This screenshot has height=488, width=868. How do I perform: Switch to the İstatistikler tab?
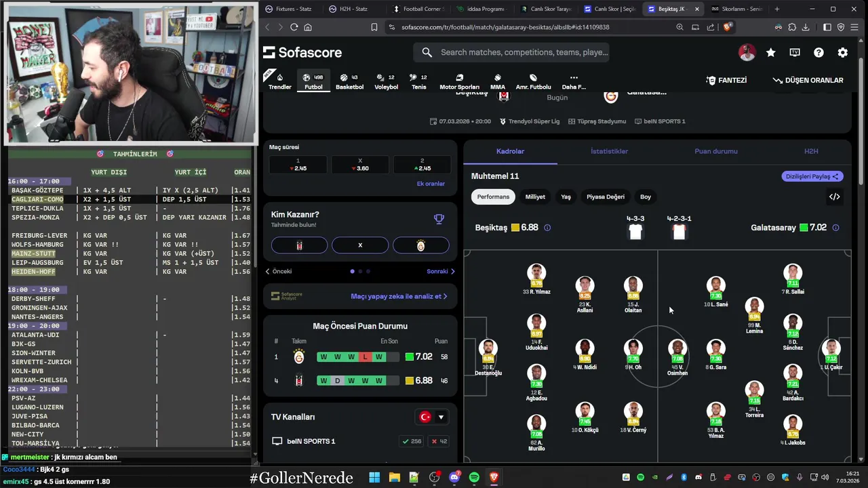[x=609, y=151]
